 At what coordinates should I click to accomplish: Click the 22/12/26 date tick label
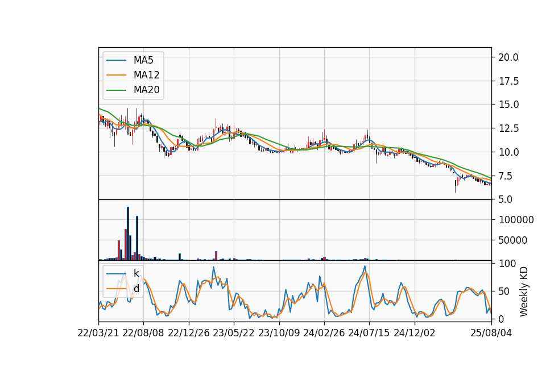[x=189, y=333]
